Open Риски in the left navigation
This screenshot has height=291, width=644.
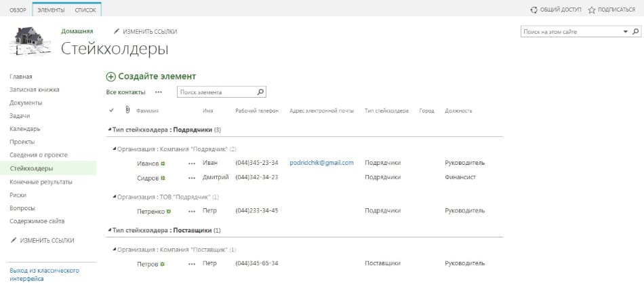tap(18, 195)
